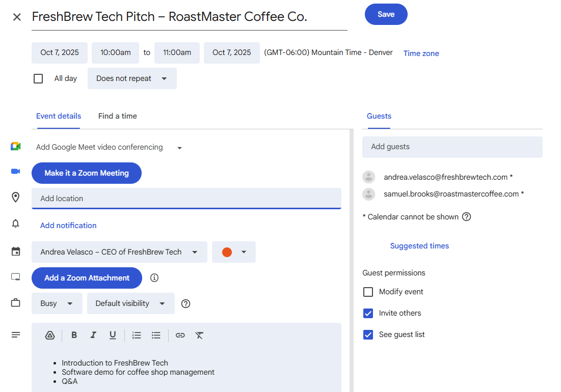The width and height of the screenshot is (561, 392).
Task: Click the Add guests input field
Action: coord(452,147)
